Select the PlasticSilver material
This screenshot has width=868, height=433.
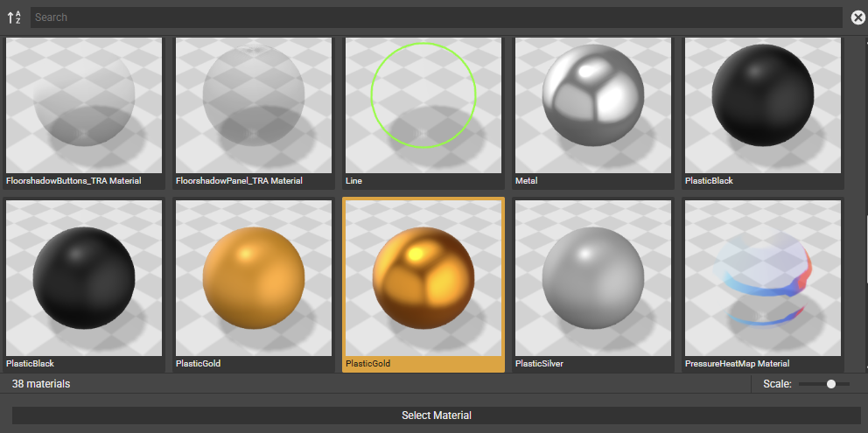coord(593,284)
